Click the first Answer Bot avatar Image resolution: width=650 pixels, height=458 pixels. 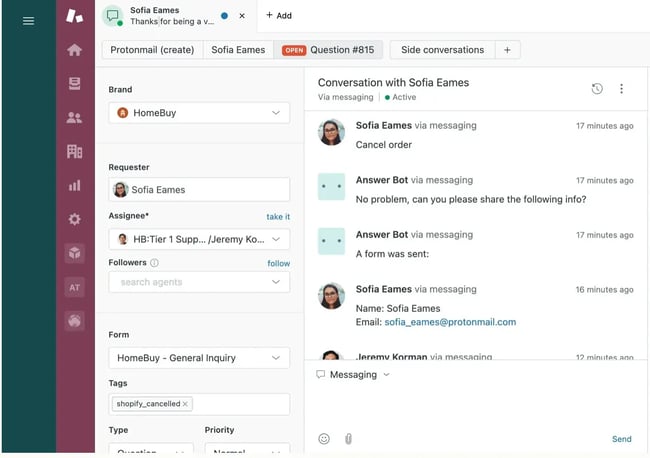click(331, 187)
